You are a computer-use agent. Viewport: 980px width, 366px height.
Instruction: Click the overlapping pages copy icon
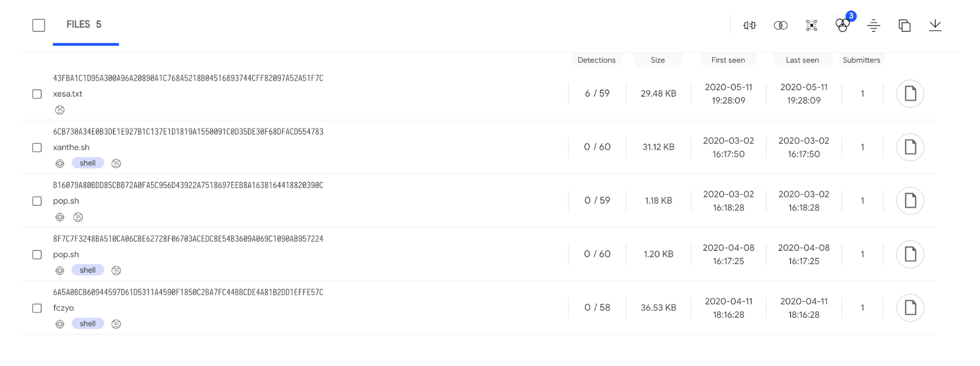[904, 26]
